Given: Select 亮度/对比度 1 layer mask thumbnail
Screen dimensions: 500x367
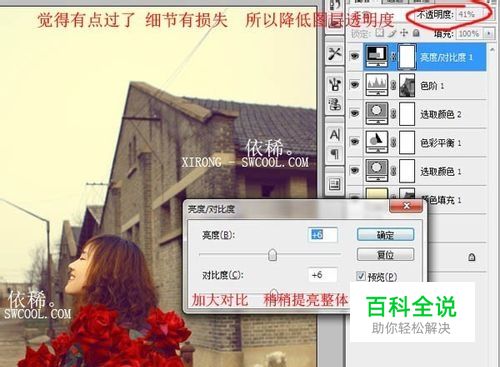Looking at the screenshot, I should point(407,57).
